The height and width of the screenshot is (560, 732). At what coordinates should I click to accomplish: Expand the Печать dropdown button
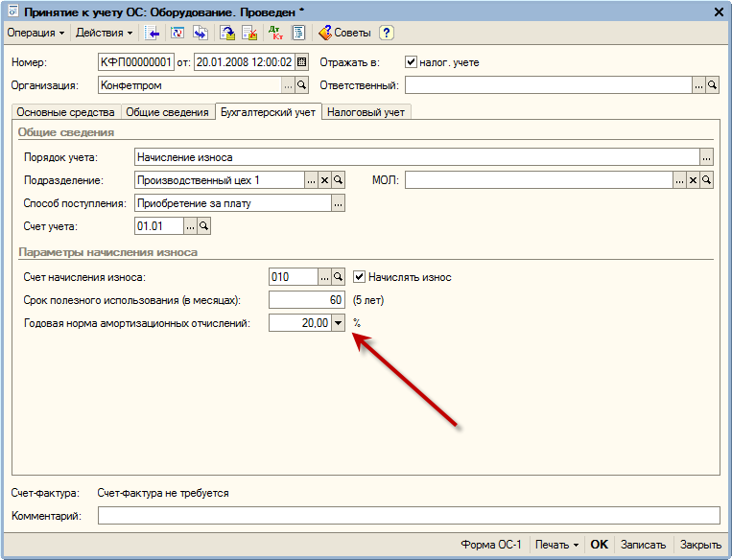[556, 545]
